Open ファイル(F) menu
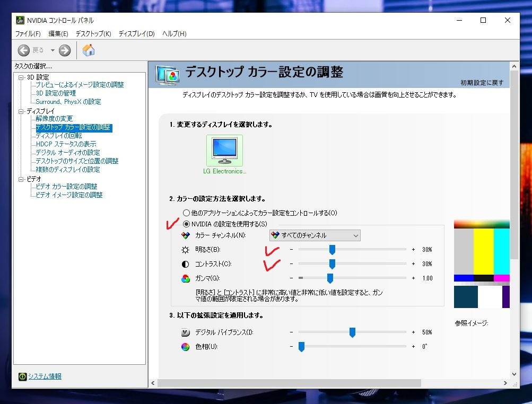The width and height of the screenshot is (532, 404). point(28,33)
